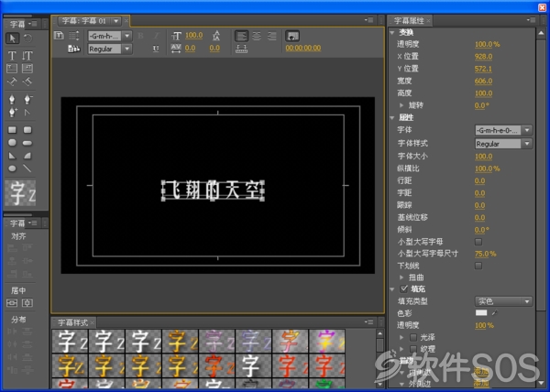Open title selector dropdown on 字幕 01 tab

[x=115, y=21]
